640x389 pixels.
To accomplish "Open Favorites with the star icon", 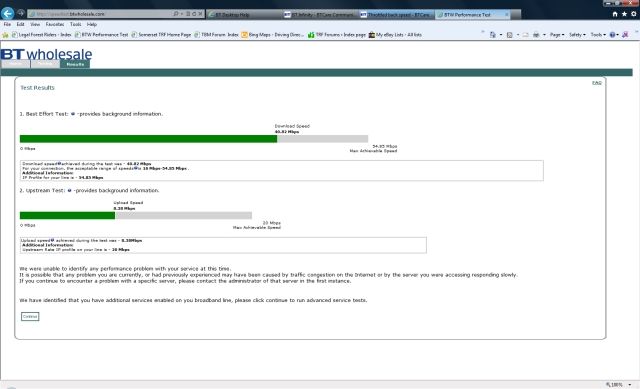I will pos(624,14).
